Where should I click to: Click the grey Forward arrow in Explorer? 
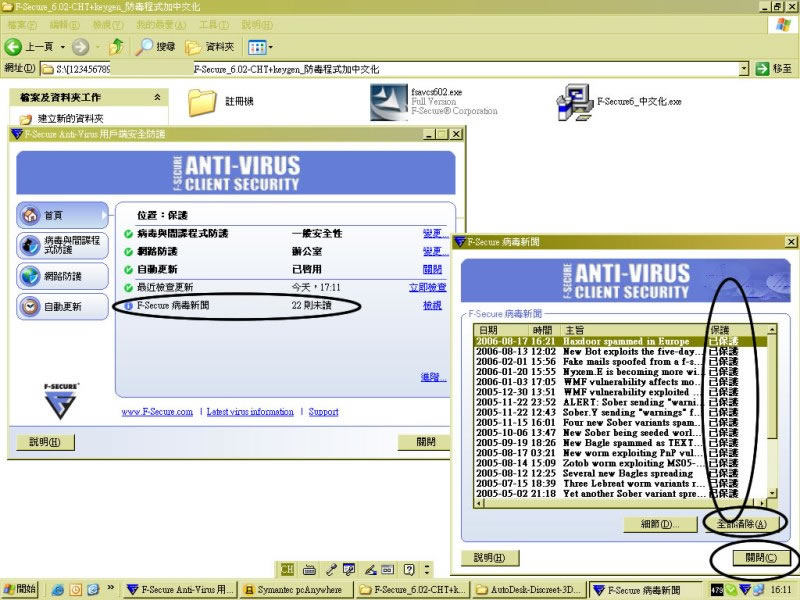click(80, 47)
